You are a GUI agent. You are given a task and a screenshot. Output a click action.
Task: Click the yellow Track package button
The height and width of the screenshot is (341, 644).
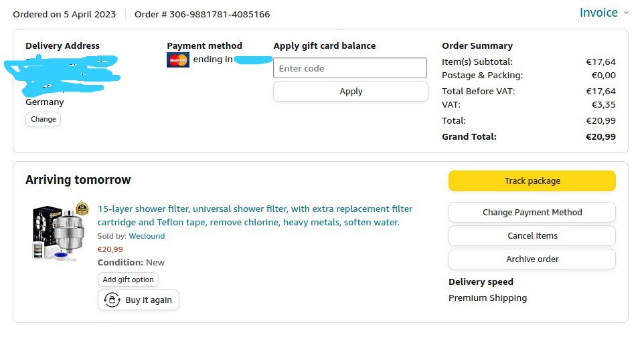[532, 181]
